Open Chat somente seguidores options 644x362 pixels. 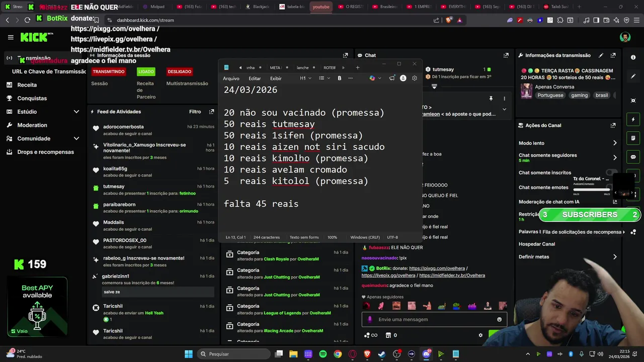(x=615, y=157)
